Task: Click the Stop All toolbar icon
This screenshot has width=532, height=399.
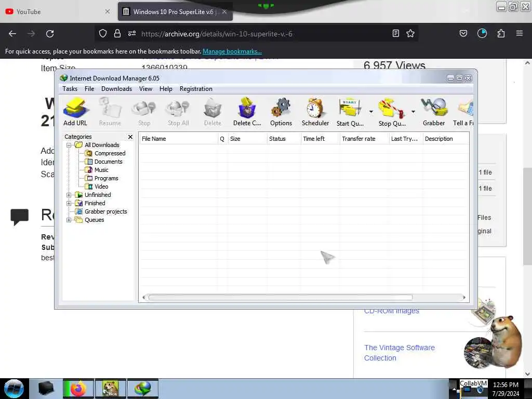Action: pyautogui.click(x=178, y=111)
